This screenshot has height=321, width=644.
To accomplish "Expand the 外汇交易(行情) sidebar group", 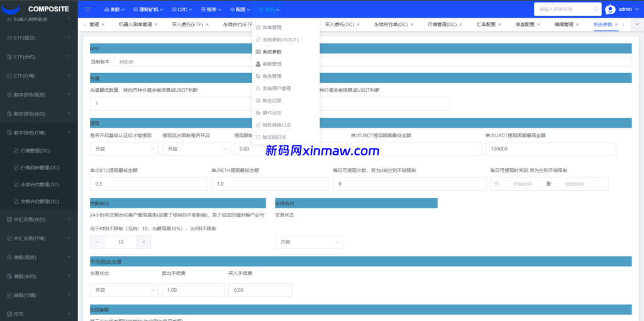I will click(x=38, y=239).
